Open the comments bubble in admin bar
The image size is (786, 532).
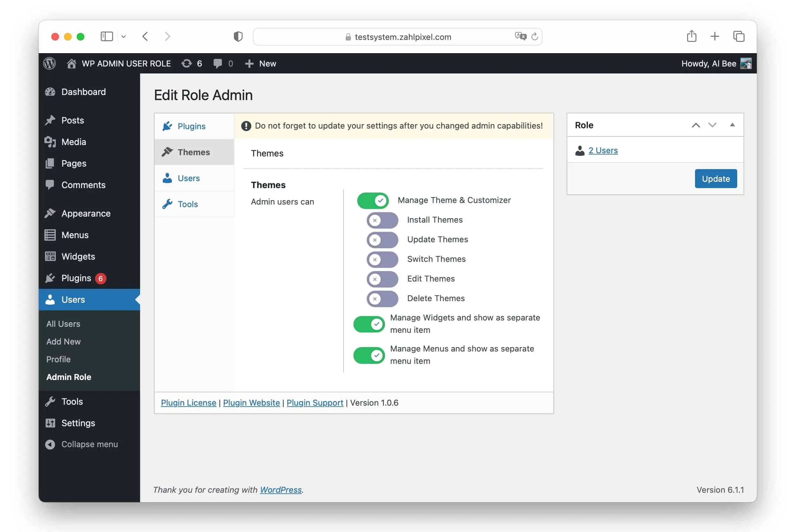pyautogui.click(x=217, y=64)
